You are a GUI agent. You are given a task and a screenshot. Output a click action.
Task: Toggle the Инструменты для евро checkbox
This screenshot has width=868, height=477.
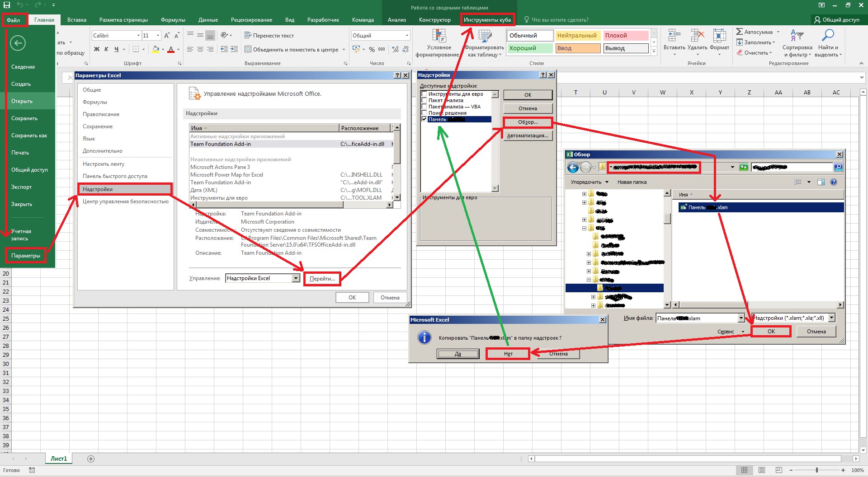[424, 94]
